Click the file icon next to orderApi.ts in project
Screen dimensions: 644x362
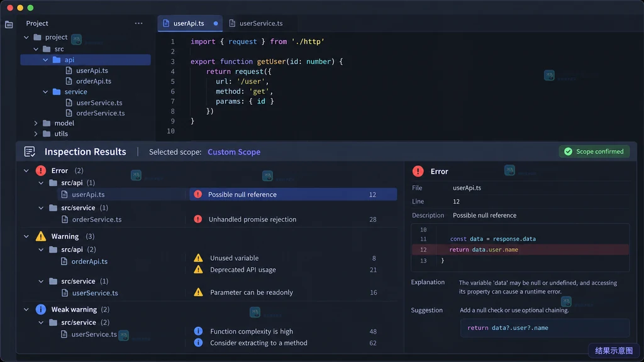coord(69,81)
